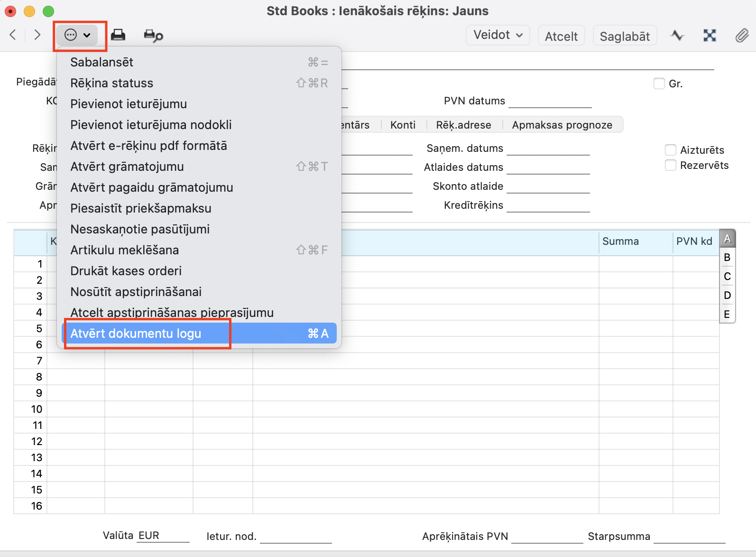Enable the Gr. checkbox

(x=659, y=84)
